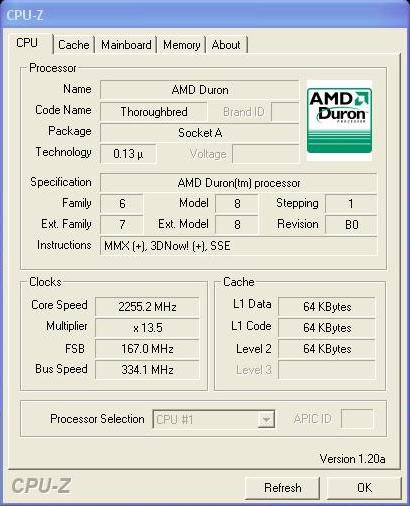
Task: Click the Refresh button
Action: click(x=282, y=488)
